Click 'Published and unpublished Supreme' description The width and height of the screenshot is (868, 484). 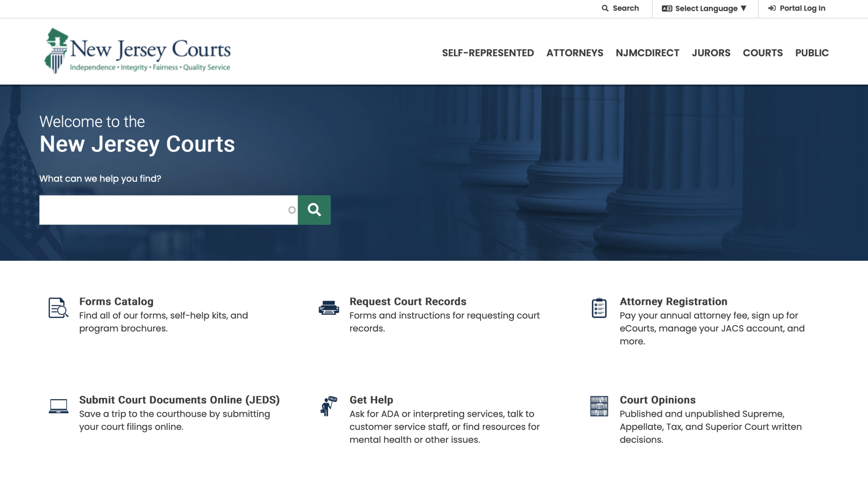(711, 427)
